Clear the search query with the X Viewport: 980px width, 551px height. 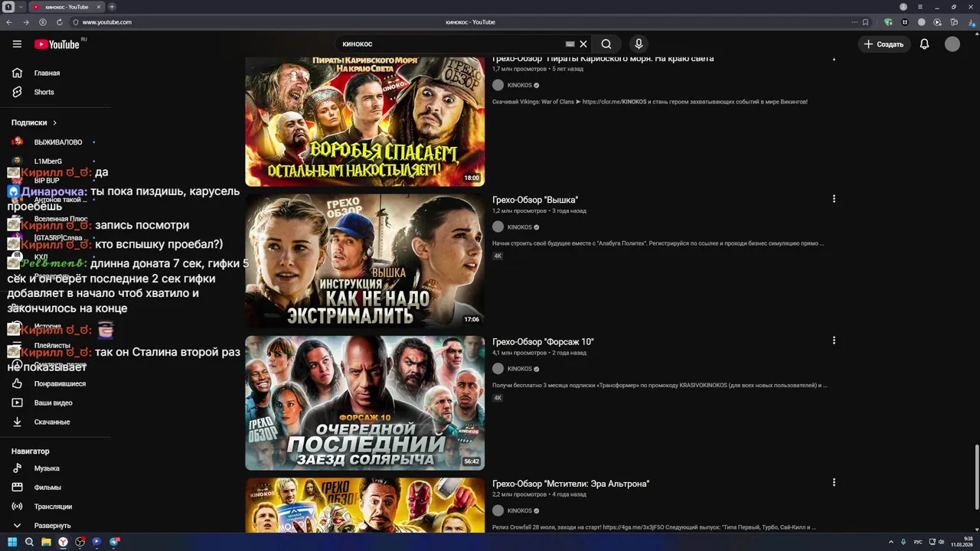[x=583, y=44]
